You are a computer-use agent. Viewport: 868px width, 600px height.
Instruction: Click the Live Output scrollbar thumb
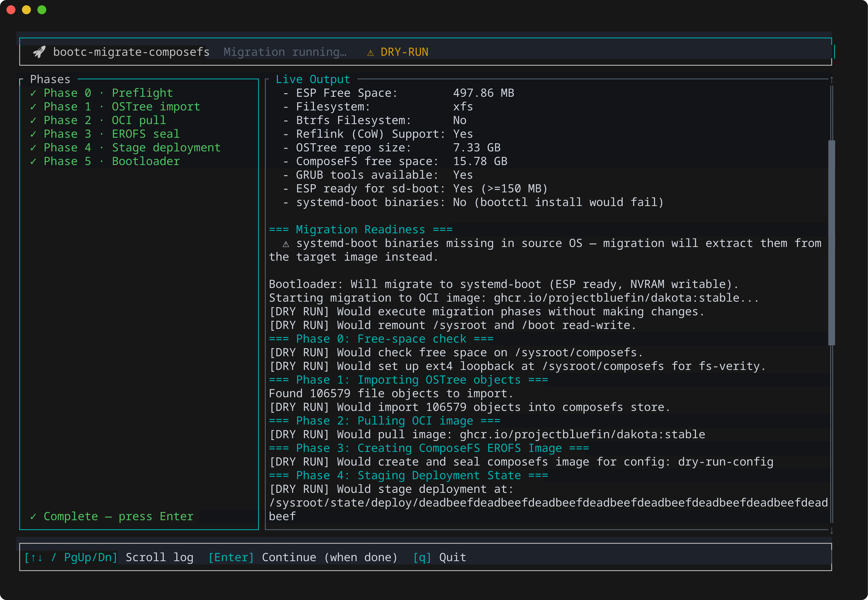(832, 242)
